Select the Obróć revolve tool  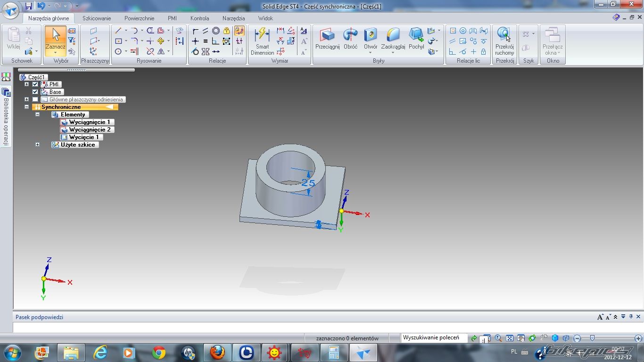(350, 39)
